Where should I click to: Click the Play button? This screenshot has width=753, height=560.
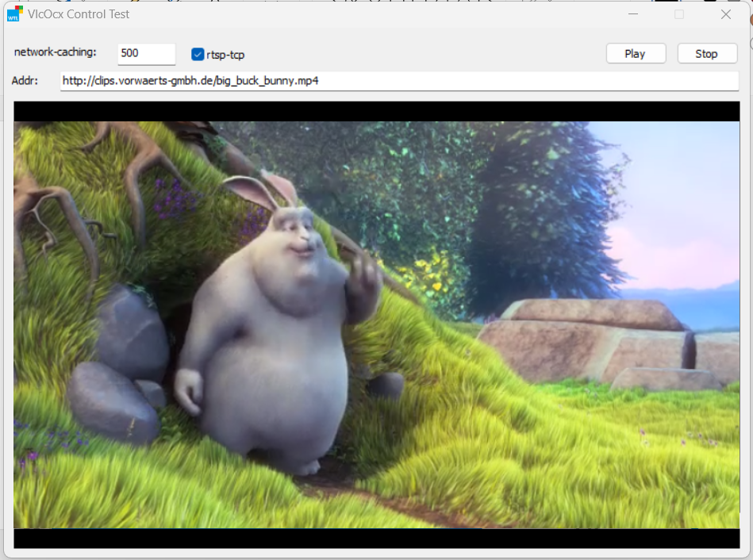(x=636, y=54)
